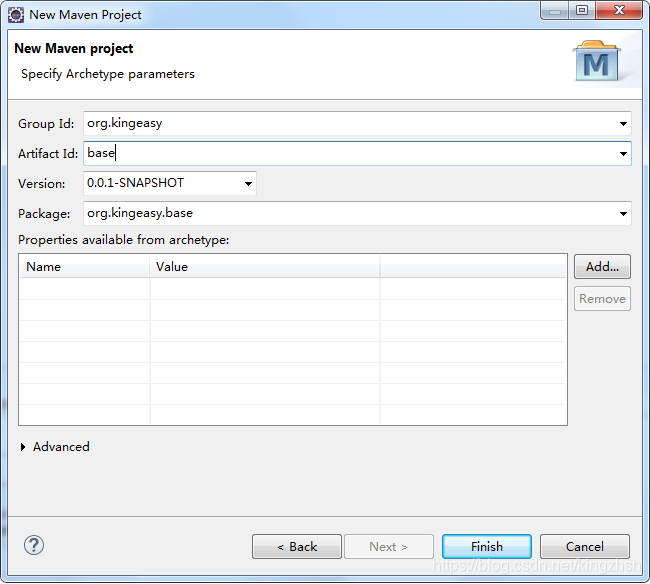Click the Value column header
This screenshot has width=650, height=584.
[264, 267]
